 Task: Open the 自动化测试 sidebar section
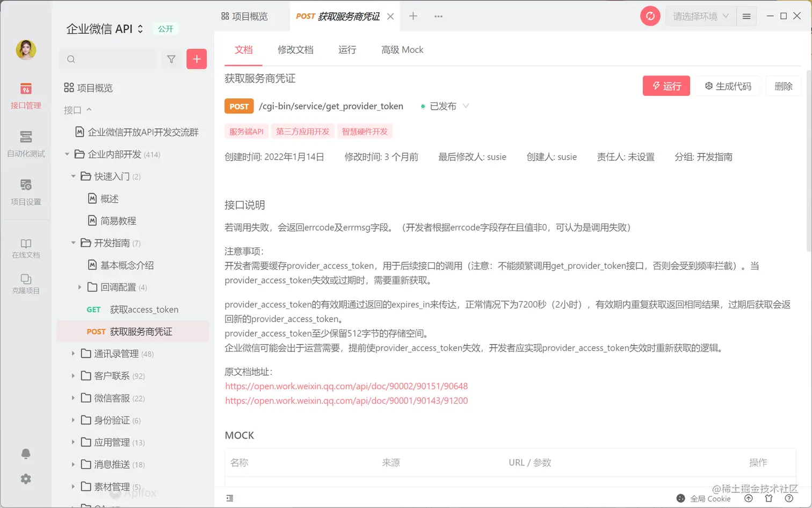click(26, 144)
